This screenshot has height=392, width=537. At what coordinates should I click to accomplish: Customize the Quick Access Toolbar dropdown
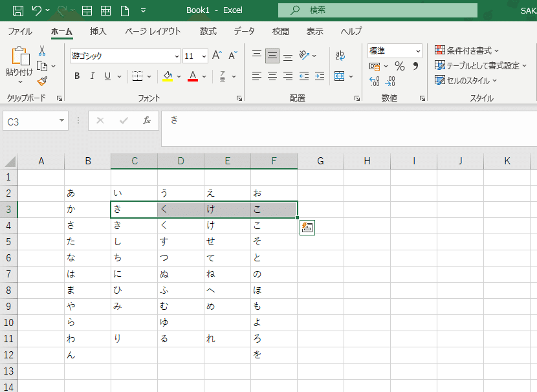tap(143, 10)
